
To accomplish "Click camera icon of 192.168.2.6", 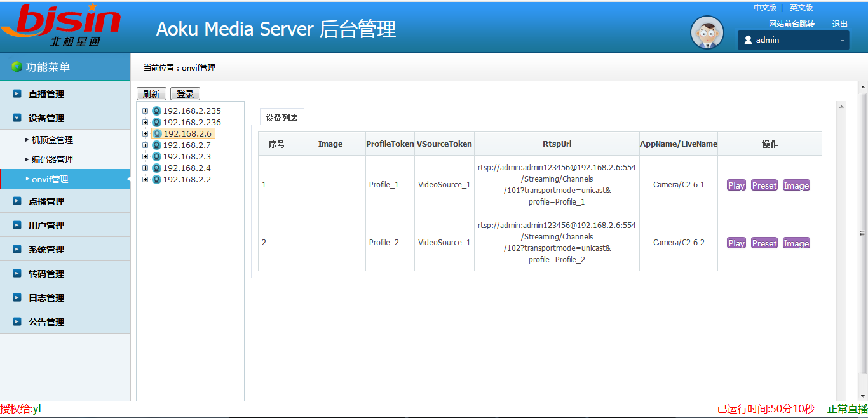I will click(157, 134).
